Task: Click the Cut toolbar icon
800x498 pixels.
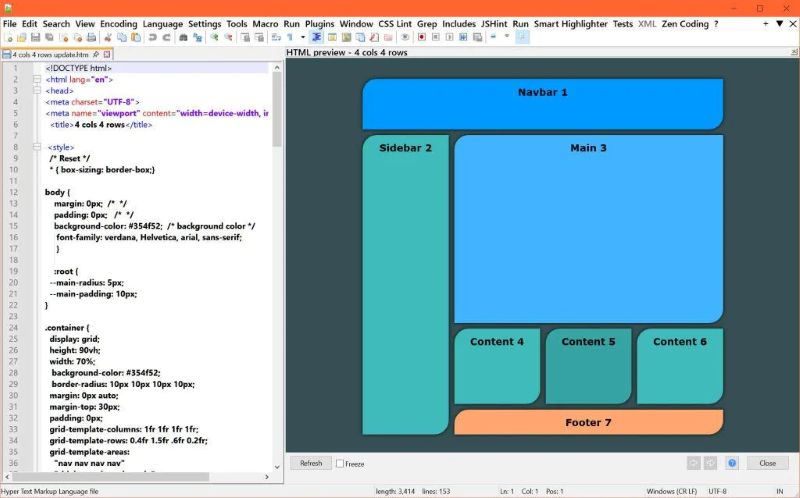Action: coord(107,37)
